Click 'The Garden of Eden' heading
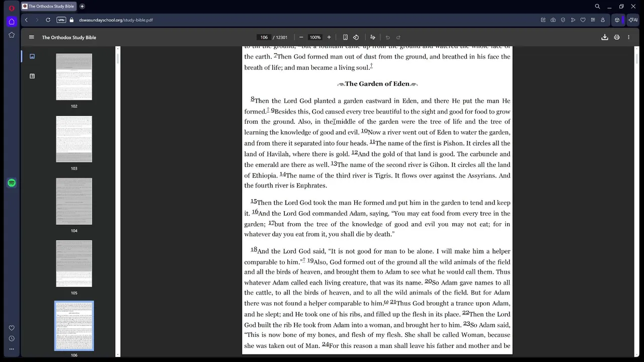Image resolution: width=644 pixels, height=362 pixels. click(377, 84)
